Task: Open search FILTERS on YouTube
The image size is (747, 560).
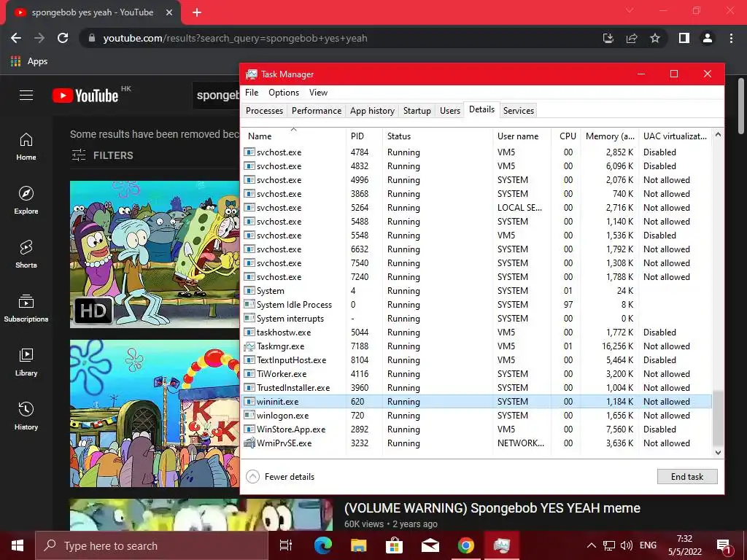Action: pyautogui.click(x=102, y=155)
